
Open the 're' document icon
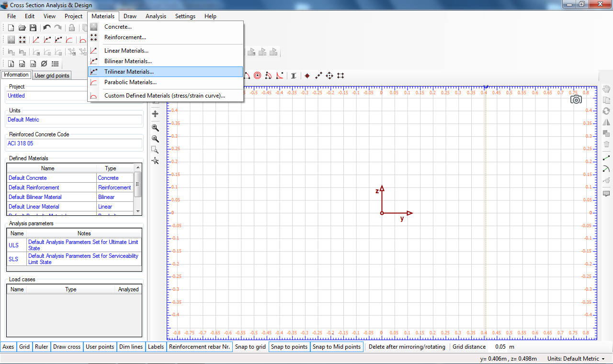(x=33, y=64)
